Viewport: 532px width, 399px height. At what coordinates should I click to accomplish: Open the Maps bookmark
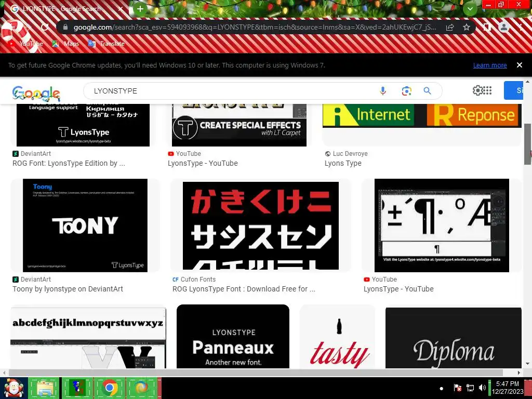65,44
